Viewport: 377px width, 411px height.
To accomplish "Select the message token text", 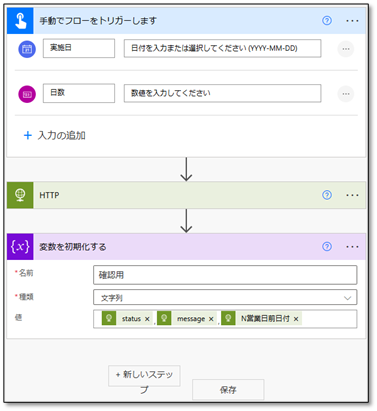I will coord(191,319).
